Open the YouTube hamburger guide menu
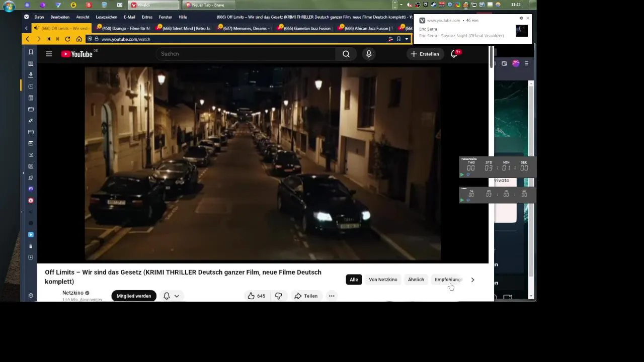This screenshot has width=644, height=362. [49, 54]
